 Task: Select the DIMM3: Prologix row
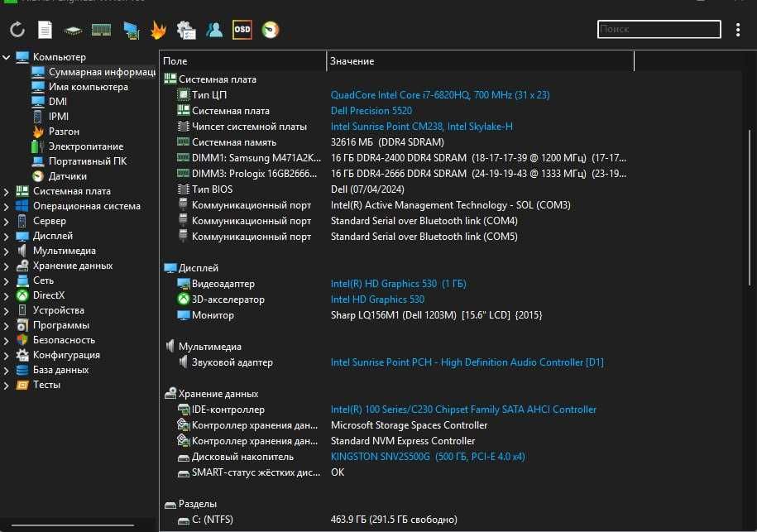click(x=396, y=174)
